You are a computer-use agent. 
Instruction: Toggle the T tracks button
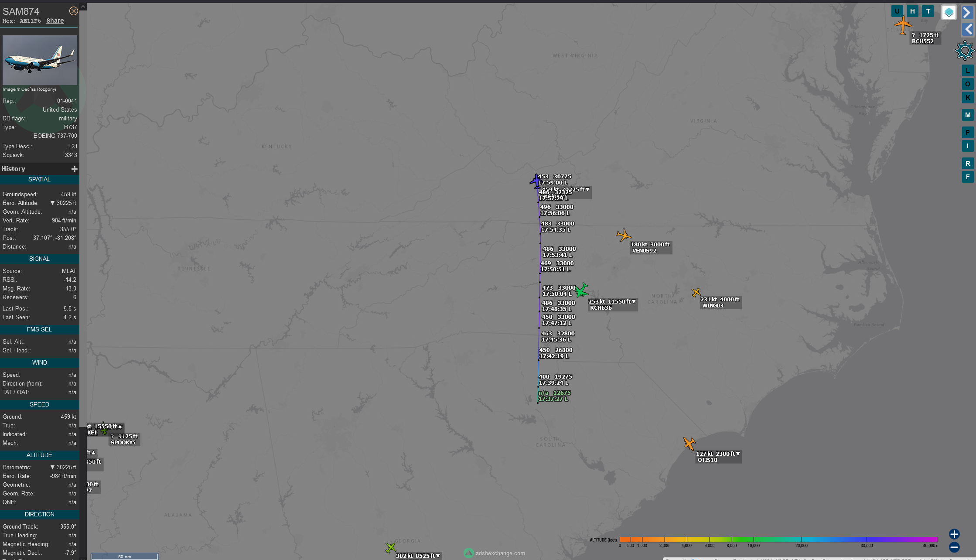click(x=928, y=11)
